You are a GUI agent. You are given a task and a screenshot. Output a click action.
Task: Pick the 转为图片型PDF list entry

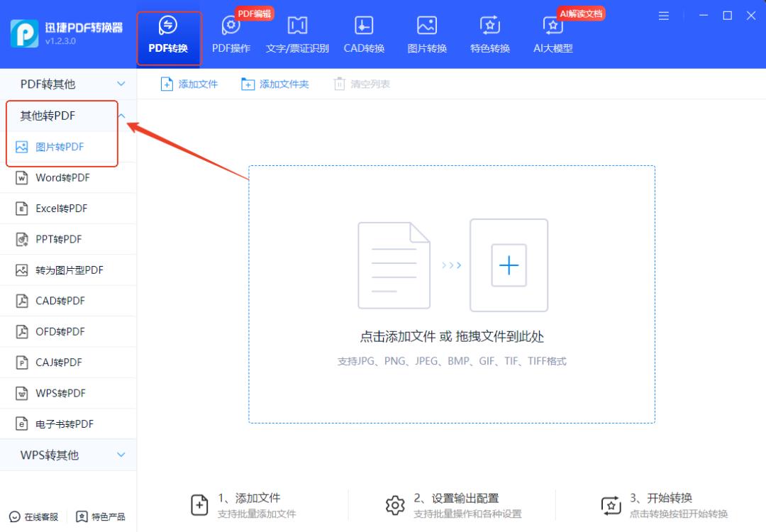68,270
